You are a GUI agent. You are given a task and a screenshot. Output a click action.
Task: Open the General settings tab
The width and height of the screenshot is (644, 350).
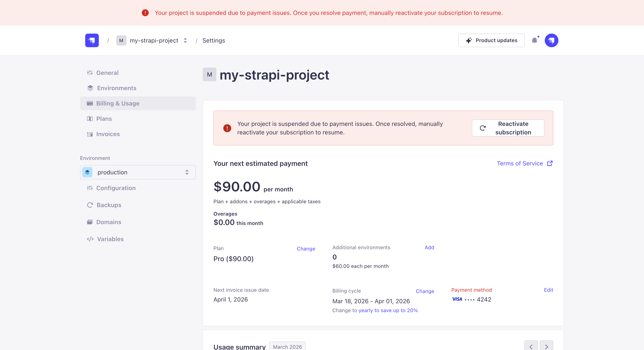coord(107,73)
